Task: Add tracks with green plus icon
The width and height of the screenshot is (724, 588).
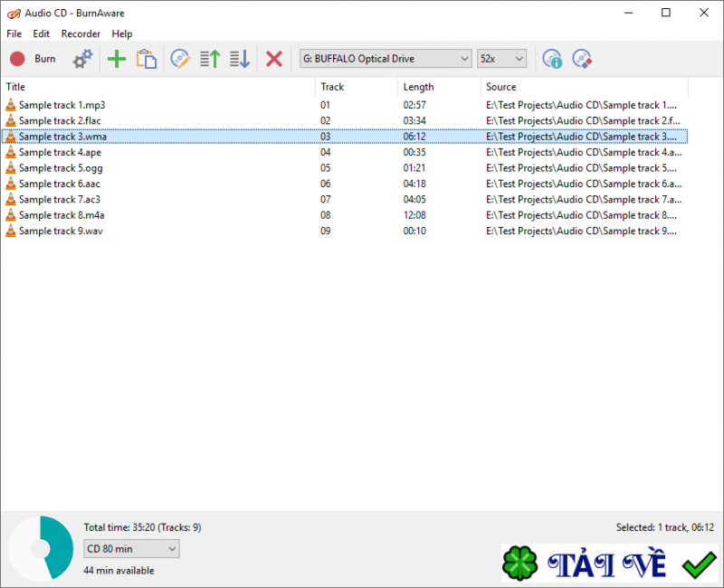Action: [x=117, y=59]
